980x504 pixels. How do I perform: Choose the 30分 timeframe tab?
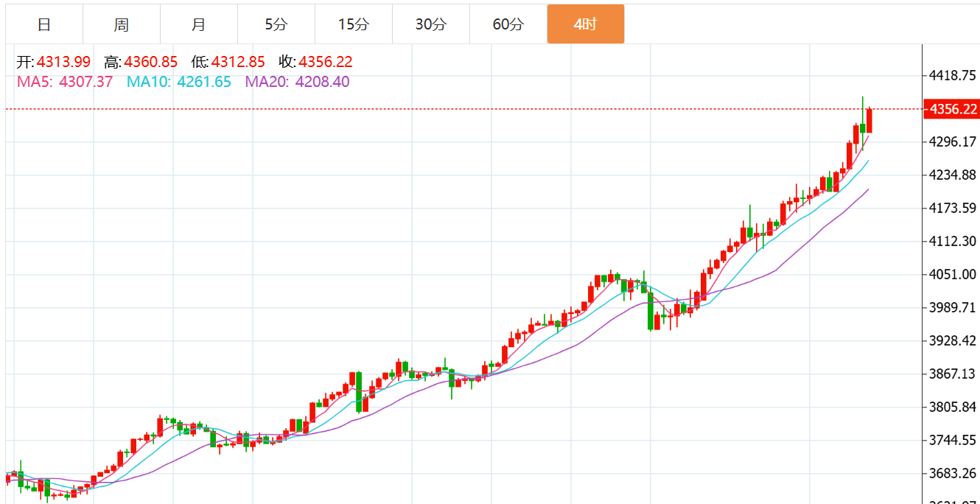click(x=431, y=24)
